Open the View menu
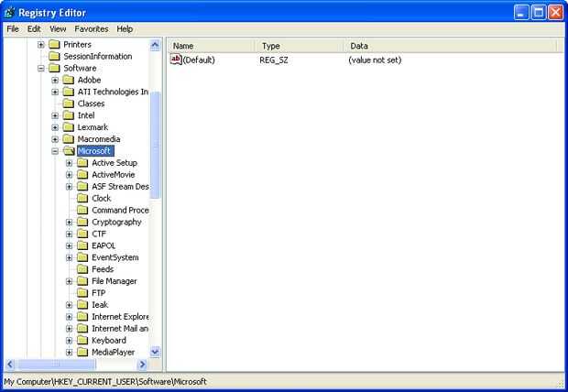The height and width of the screenshot is (392, 568). click(58, 29)
